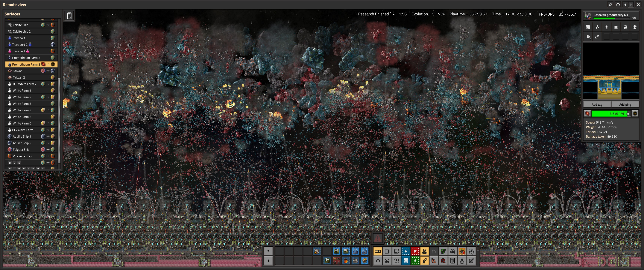Open the tips graduation cap icon

588,37
